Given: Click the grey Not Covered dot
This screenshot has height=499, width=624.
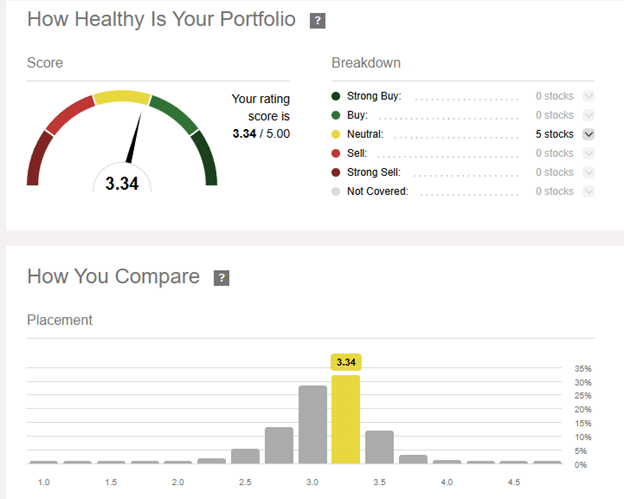Looking at the screenshot, I should click(337, 191).
